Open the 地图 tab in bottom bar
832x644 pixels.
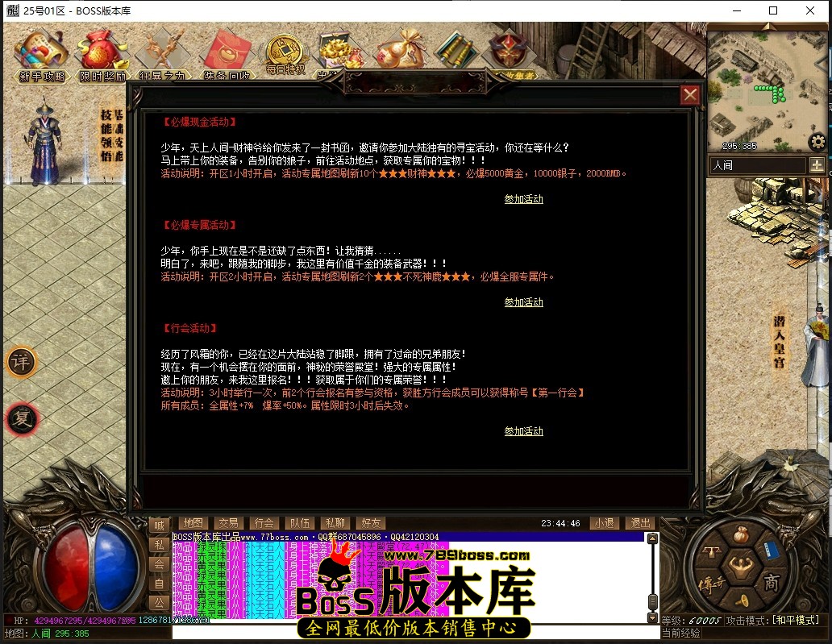192,523
